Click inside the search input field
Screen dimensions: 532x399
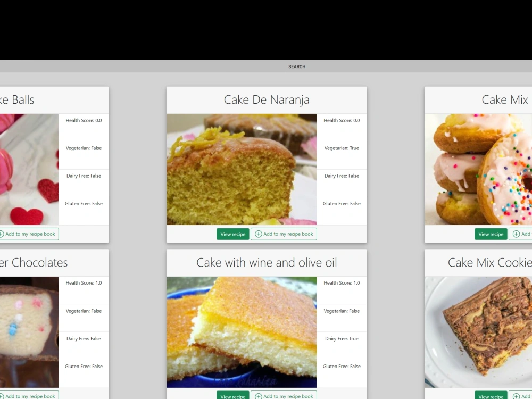[x=255, y=66]
